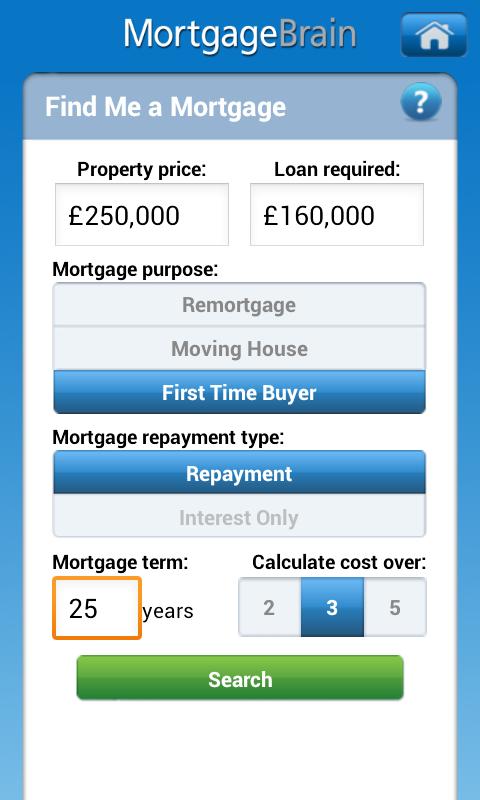Select Remortgage as mortgage purpose
This screenshot has height=800, width=480.
pos(239,305)
